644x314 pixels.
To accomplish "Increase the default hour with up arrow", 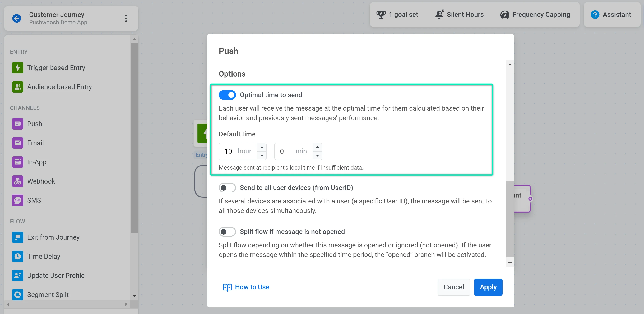I will click(x=262, y=147).
